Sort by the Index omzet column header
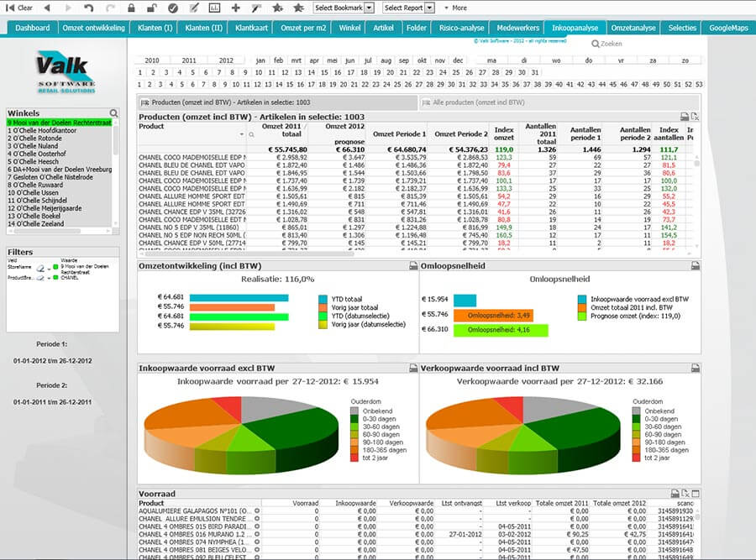756x560 pixels. coord(504,134)
